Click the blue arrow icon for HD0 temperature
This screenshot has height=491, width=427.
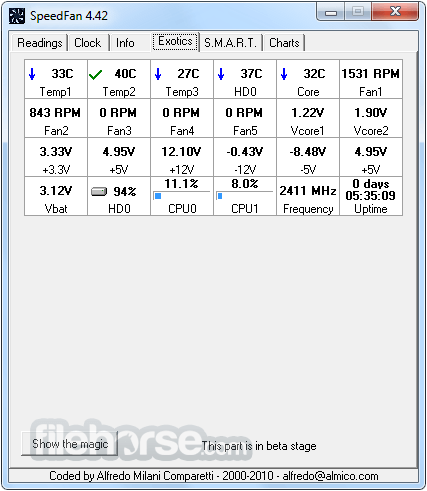pos(221,74)
